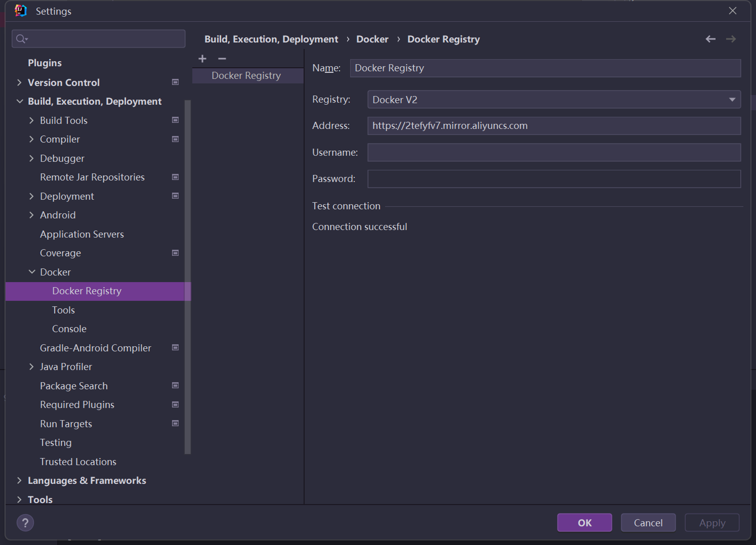Select Docker Registry entry in registry list
Screen dimensions: 756x545
248,76
